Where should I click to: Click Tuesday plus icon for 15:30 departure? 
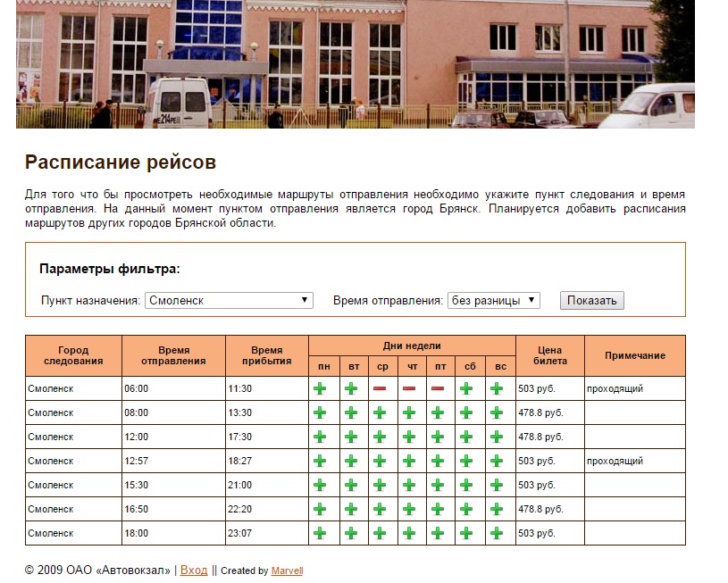tap(351, 485)
